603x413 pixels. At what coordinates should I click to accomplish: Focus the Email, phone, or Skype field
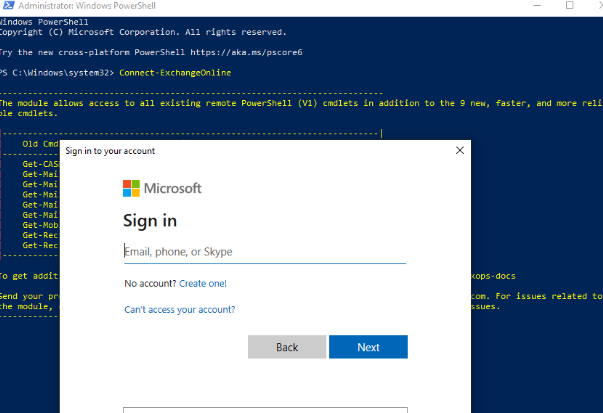[265, 252]
